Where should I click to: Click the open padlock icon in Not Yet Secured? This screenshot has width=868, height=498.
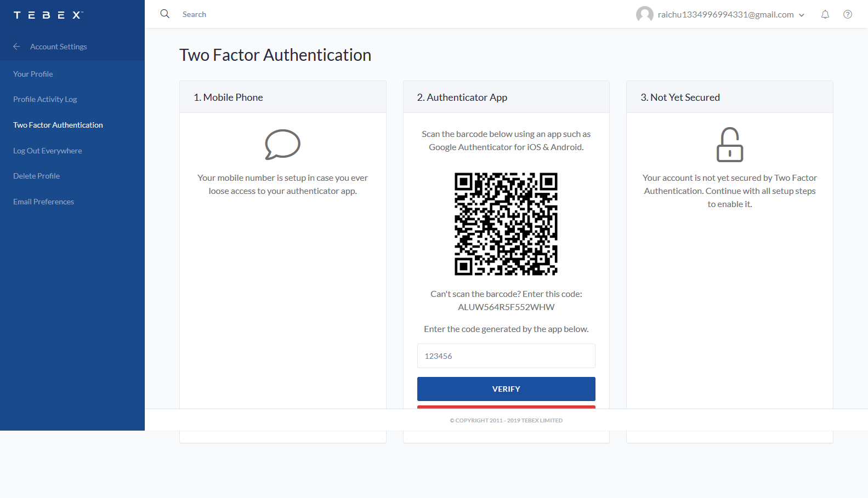click(730, 145)
